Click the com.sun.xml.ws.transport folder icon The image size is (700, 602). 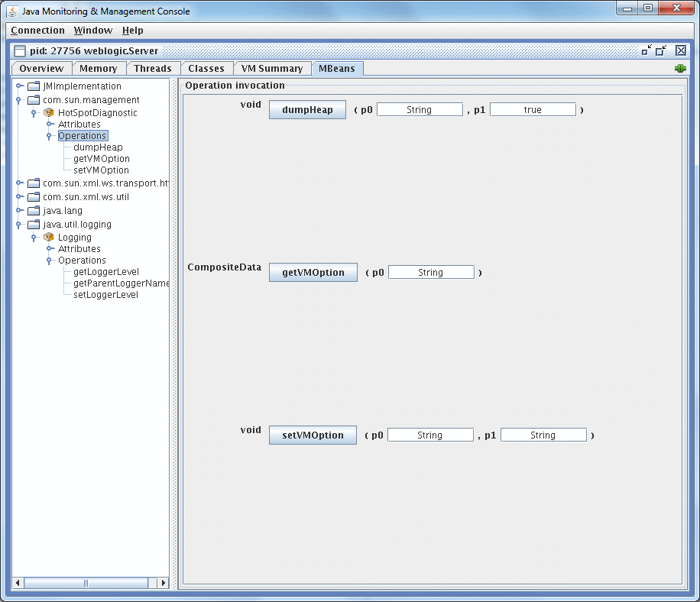coord(32,183)
